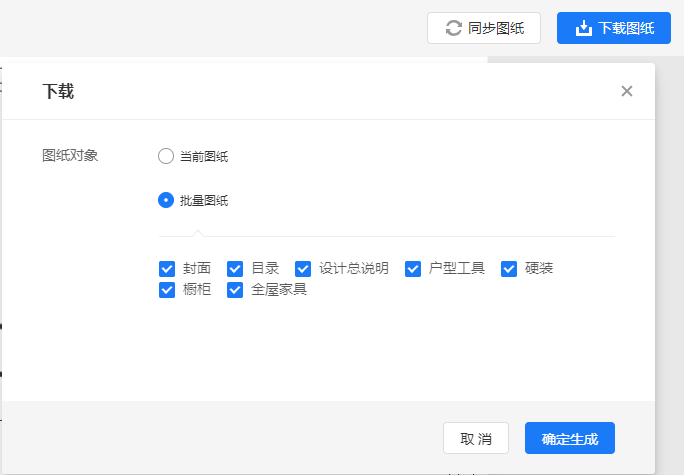Select the 当前图纸 radio option
The width and height of the screenshot is (684, 475).
pyautogui.click(x=166, y=156)
